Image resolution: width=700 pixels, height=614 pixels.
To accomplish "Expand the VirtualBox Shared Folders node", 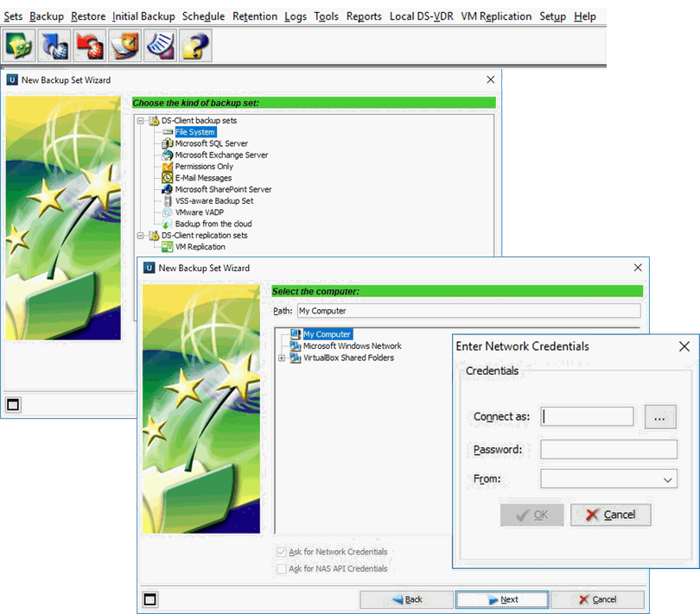I will [281, 358].
